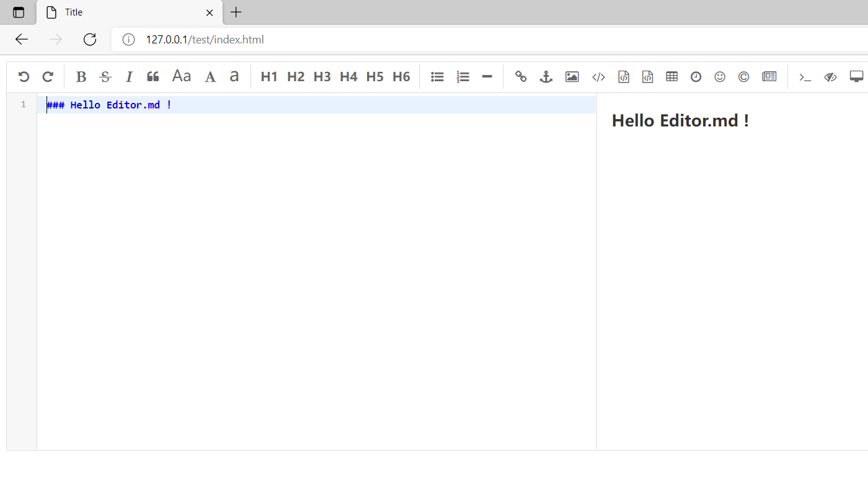View site information icon in address bar
The image size is (868, 494).
click(x=128, y=40)
